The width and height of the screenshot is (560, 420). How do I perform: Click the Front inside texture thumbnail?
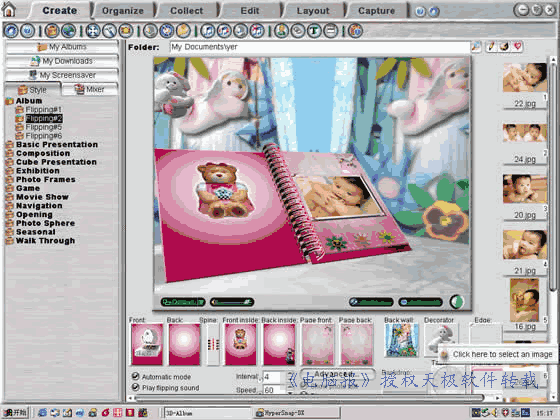tap(240, 345)
